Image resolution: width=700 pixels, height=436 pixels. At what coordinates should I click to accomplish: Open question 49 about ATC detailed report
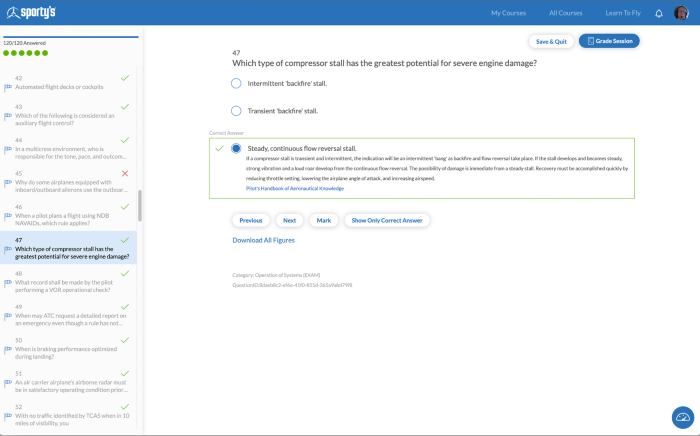(x=68, y=315)
